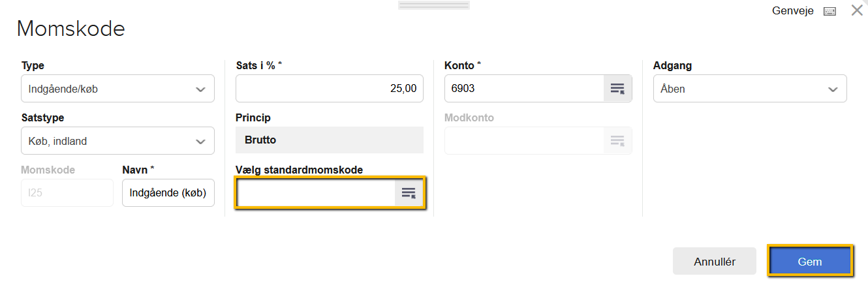
Task: Click the disabled Modkonto text field
Action: [523, 140]
